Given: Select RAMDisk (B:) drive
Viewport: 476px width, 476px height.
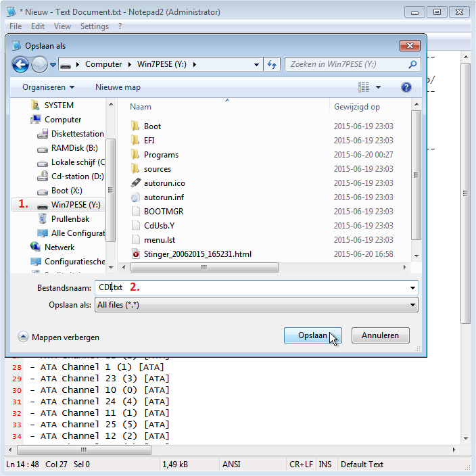Looking at the screenshot, I should tap(74, 148).
